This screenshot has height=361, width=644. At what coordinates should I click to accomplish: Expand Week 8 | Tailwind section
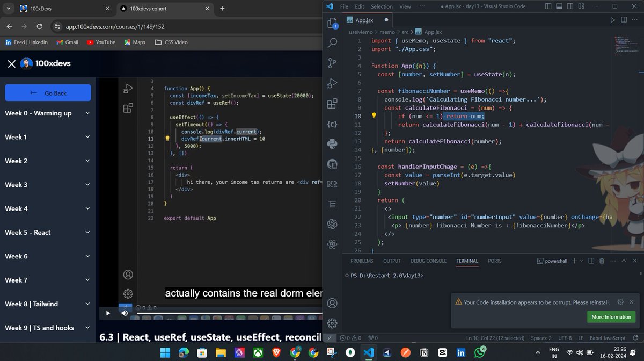click(x=47, y=304)
